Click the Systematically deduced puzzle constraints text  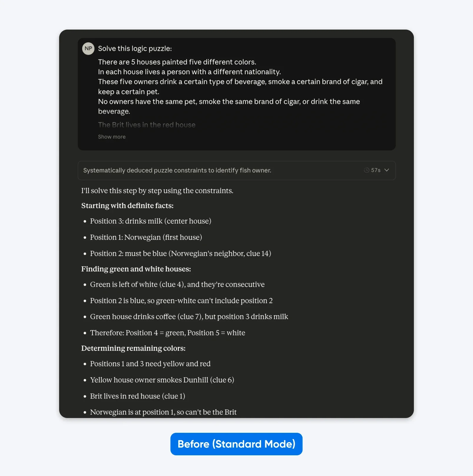pyautogui.click(x=177, y=170)
